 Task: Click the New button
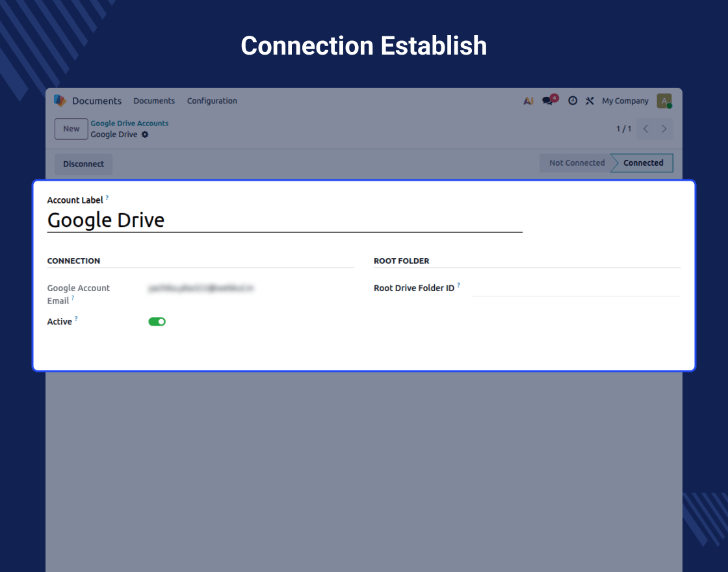[x=71, y=129]
